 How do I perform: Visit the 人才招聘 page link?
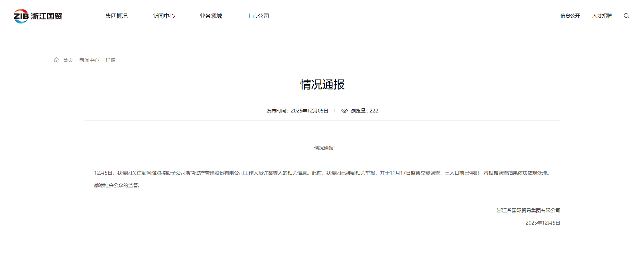point(602,16)
